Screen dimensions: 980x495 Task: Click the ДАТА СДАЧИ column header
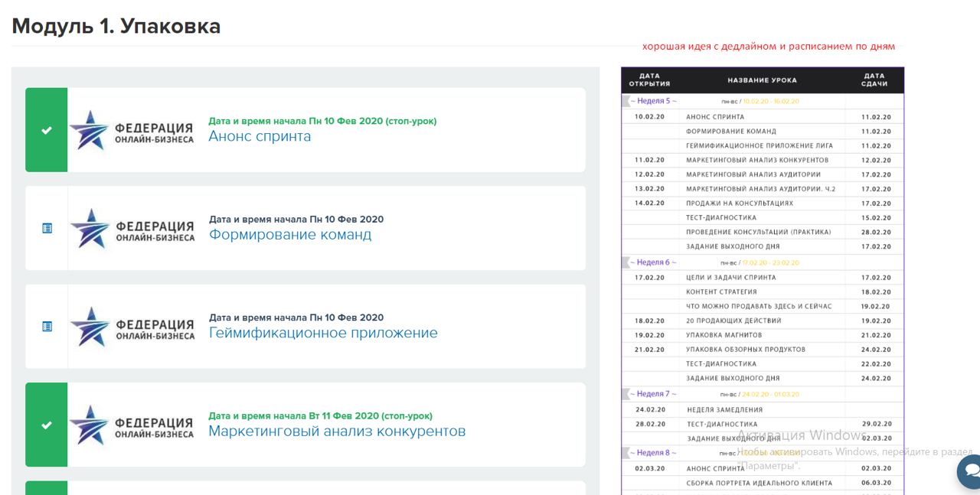coord(874,80)
